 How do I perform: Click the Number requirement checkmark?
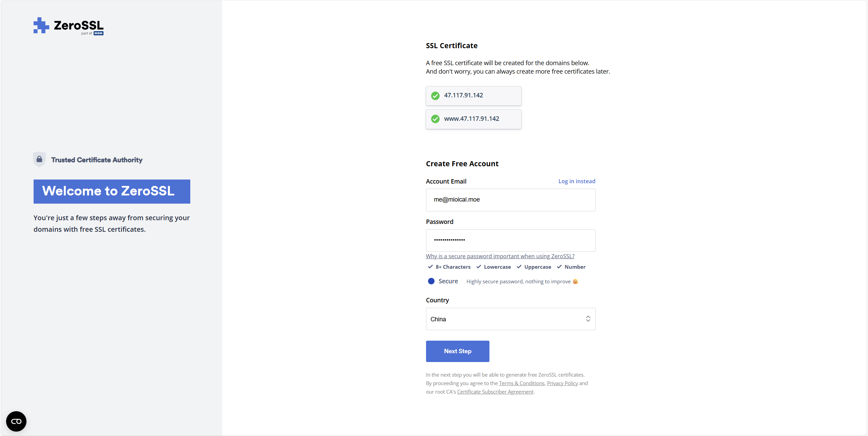[x=559, y=267]
